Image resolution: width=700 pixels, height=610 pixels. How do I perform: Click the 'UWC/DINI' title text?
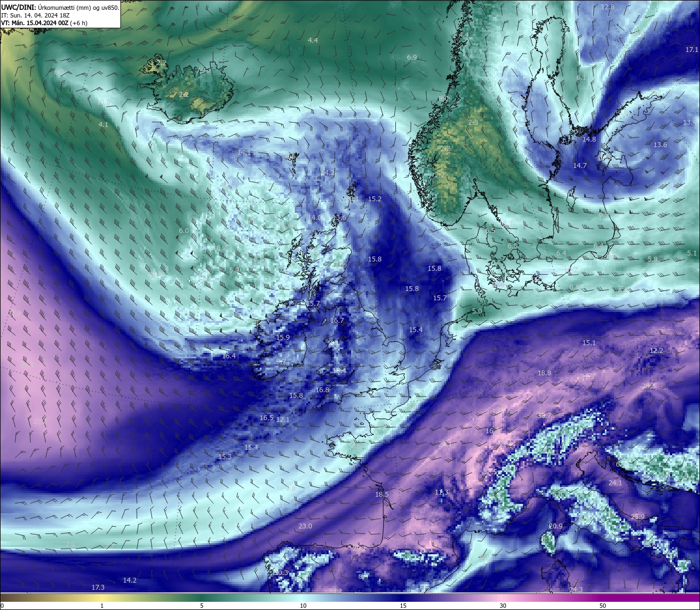coord(18,7)
